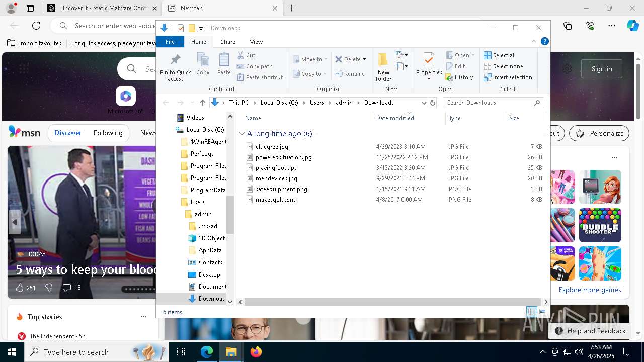Image resolution: width=644 pixels, height=362 pixels.
Task: Launch Firefox from taskbar
Action: [x=256, y=352]
